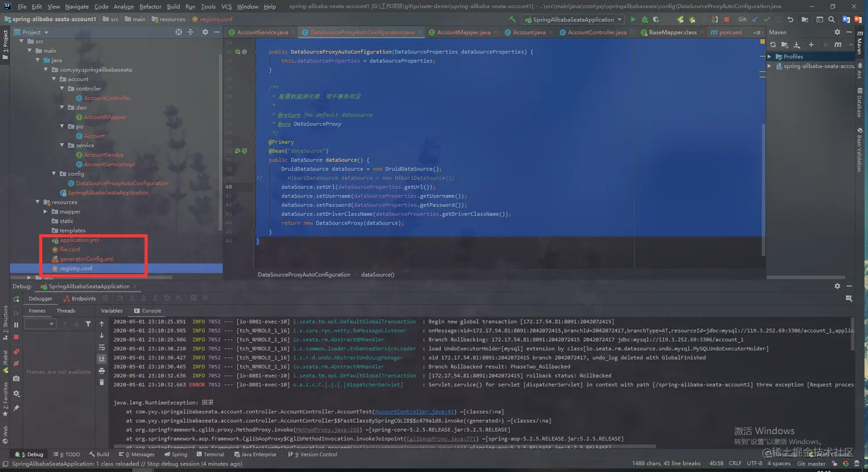This screenshot has height=472, width=868.
Task: Open Maven panel settings gear
Action: coord(837,32)
